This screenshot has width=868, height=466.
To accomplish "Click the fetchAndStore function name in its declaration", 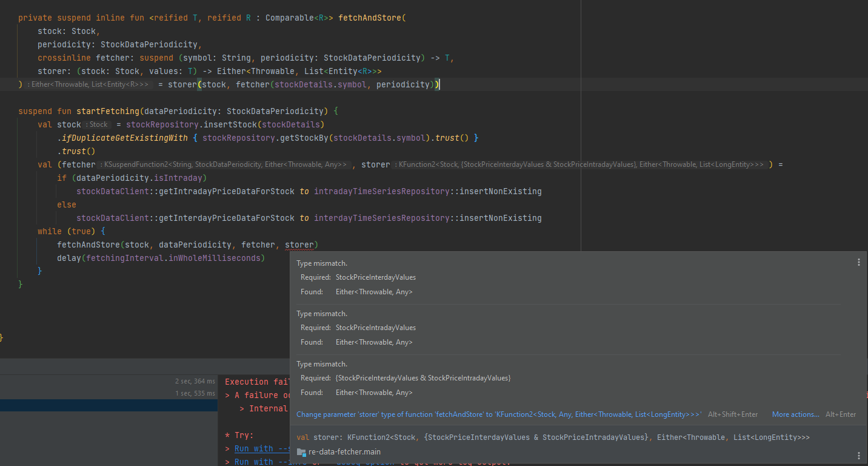I will 370,18.
